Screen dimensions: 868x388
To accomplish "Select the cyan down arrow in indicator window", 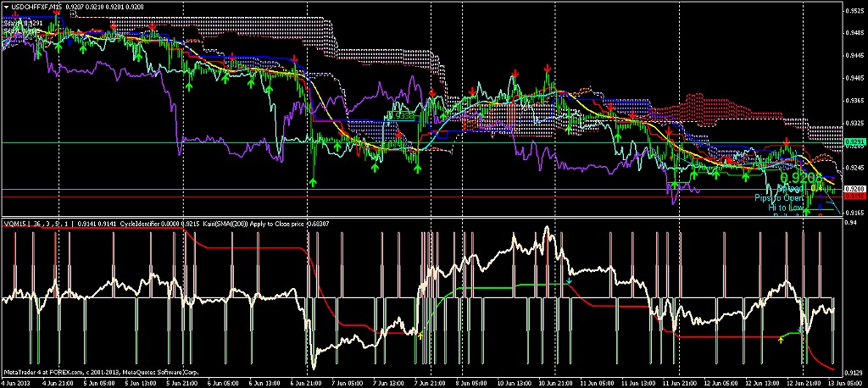I will 569,280.
